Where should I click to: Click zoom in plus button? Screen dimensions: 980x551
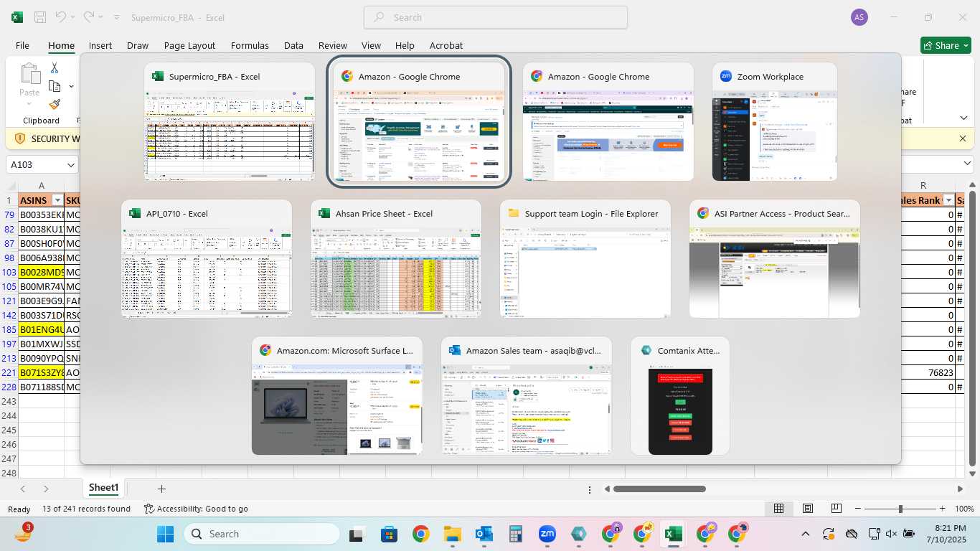pos(943,509)
